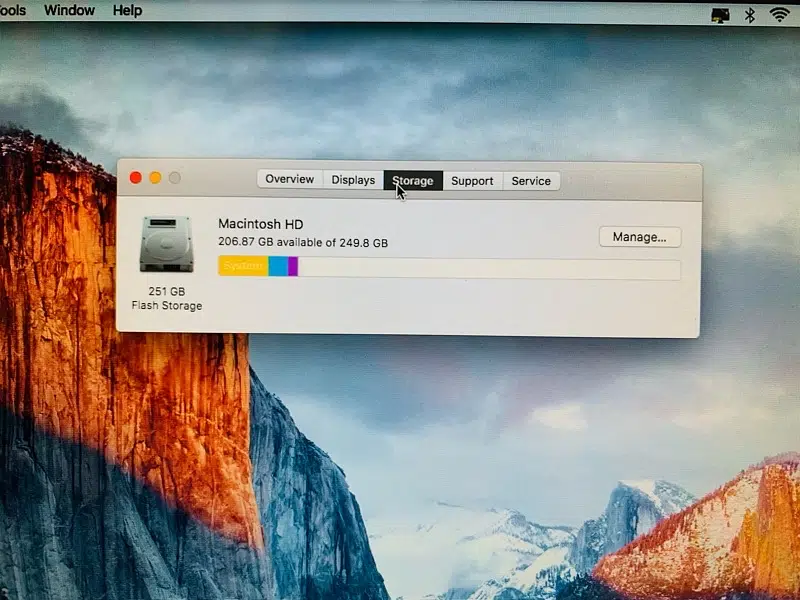Go to the Service tab
Screen dimensions: 800x600
click(x=531, y=181)
